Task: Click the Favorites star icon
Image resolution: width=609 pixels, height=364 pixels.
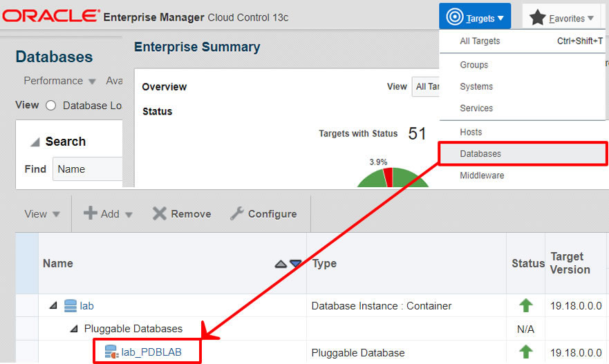Action: pyautogui.click(x=538, y=17)
